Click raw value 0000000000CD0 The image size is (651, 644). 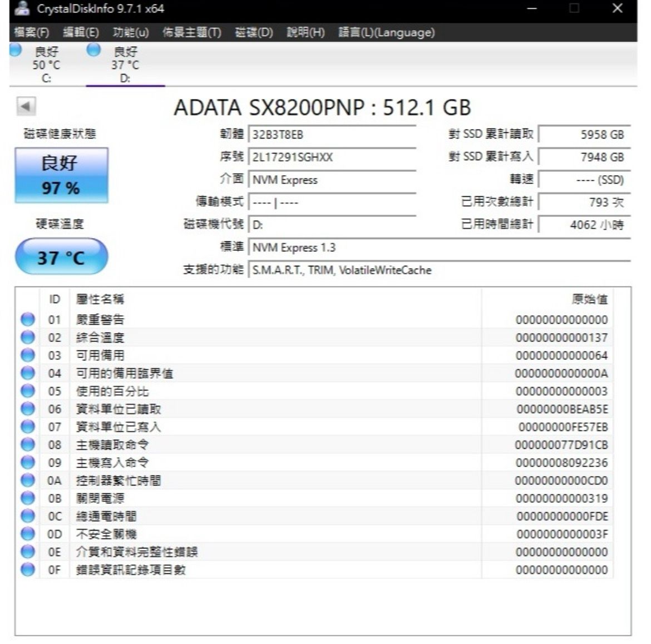point(561,480)
